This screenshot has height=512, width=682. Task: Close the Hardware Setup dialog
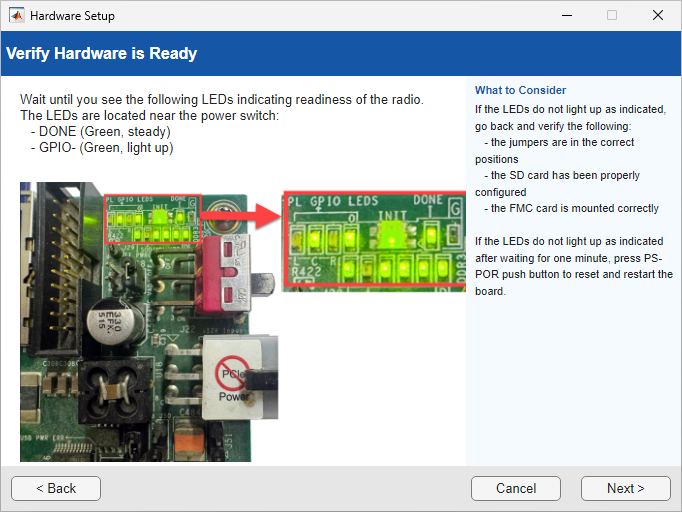[x=657, y=16]
